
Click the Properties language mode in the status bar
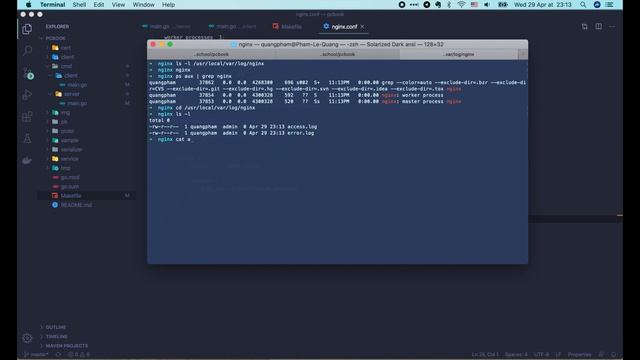coord(579,355)
